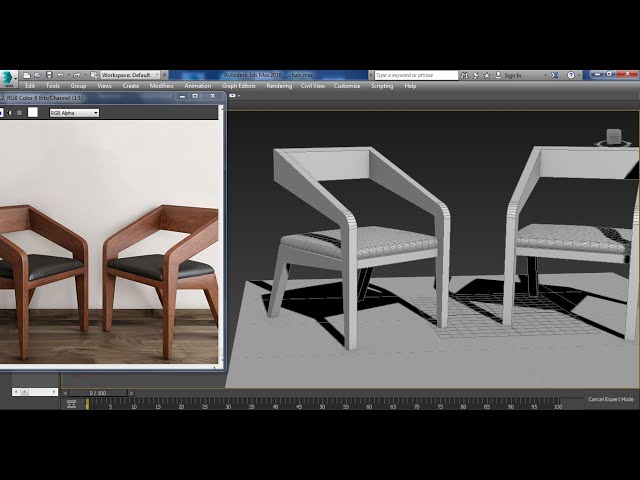The width and height of the screenshot is (640, 480).
Task: Click the binoculars search icon
Action: [x=464, y=75]
